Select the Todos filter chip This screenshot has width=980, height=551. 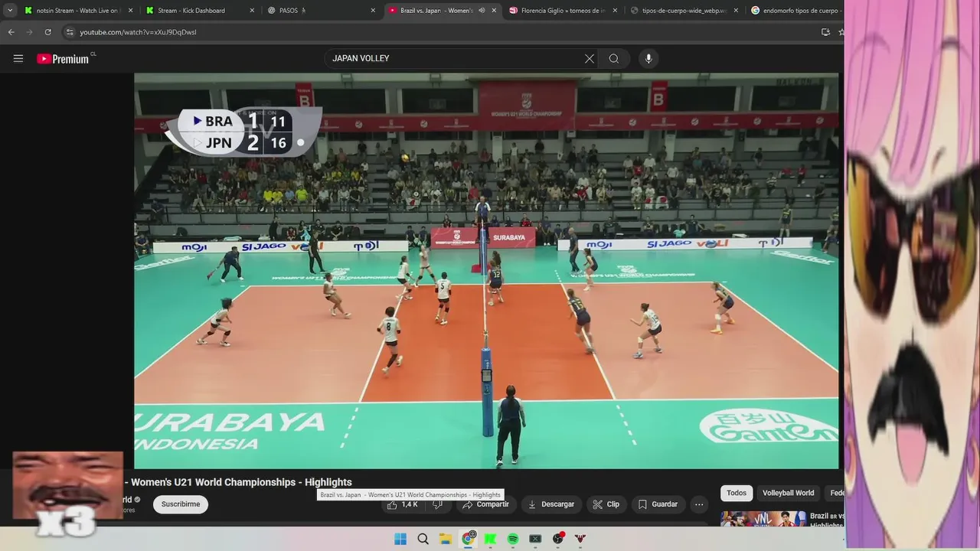click(737, 493)
